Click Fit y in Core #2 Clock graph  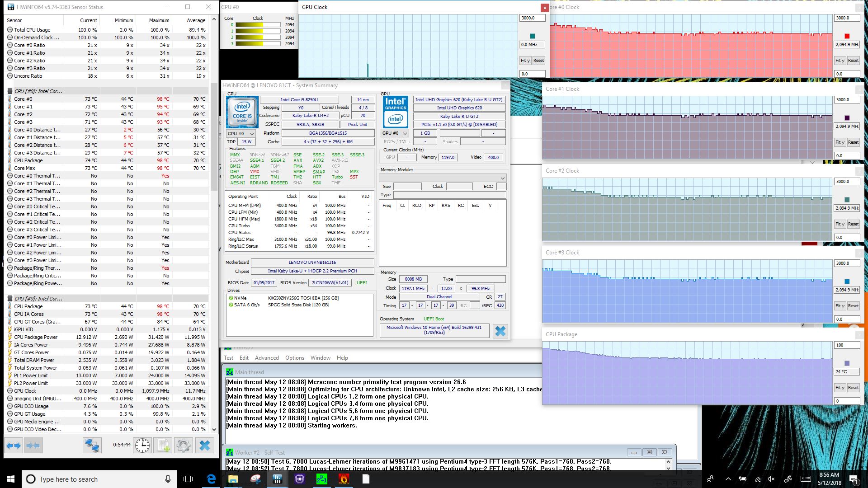840,224
